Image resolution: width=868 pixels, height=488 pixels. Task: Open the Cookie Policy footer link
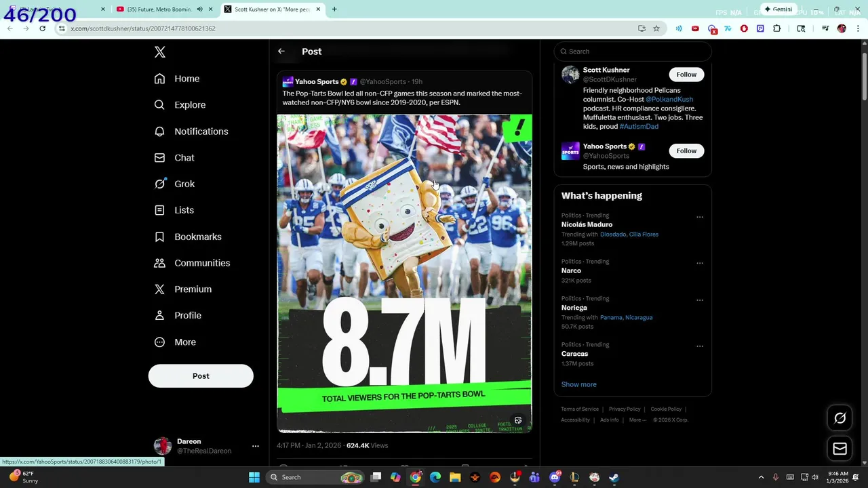(x=666, y=409)
